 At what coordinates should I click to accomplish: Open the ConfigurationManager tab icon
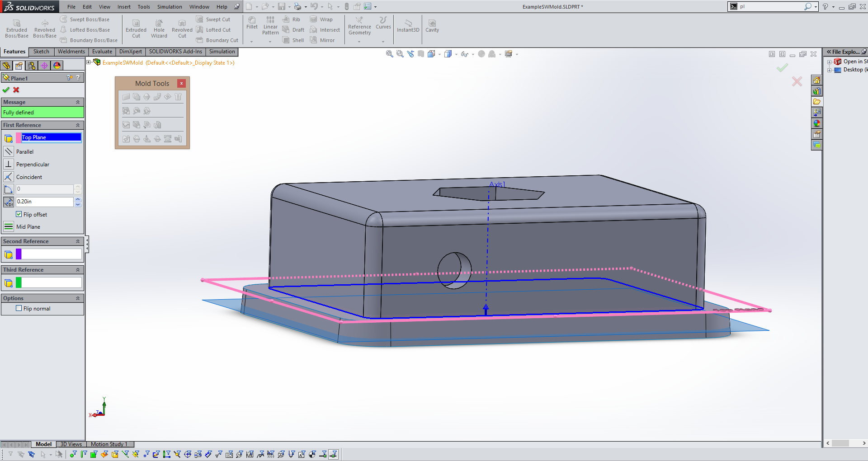(x=32, y=66)
